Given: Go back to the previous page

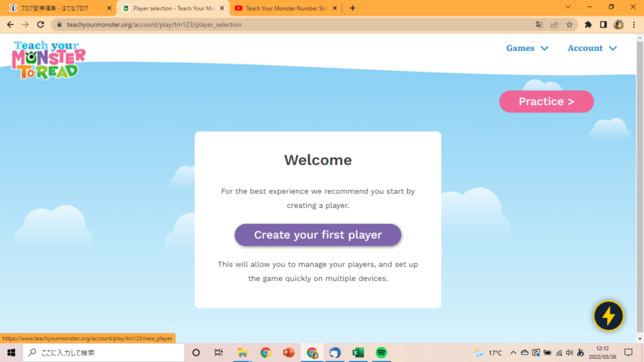Looking at the screenshot, I should point(10,25).
